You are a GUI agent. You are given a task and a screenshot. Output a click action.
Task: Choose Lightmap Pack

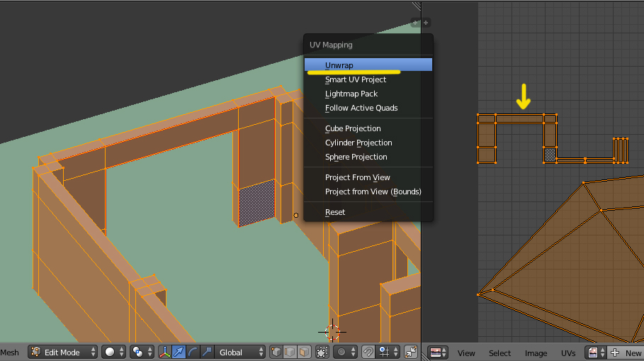[368, 94]
